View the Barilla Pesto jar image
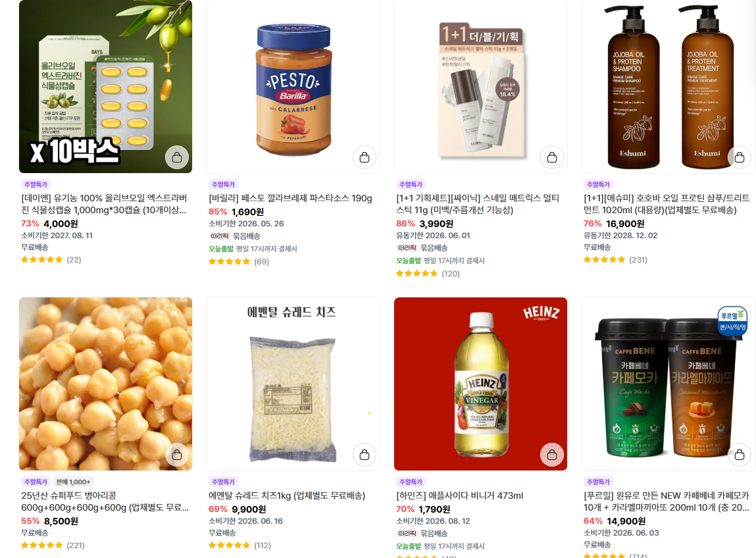756x558 pixels. (293, 87)
